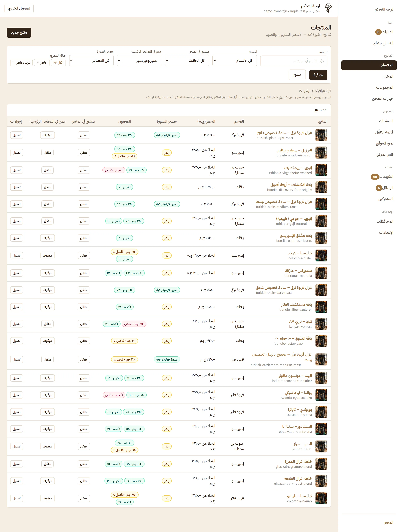Toggle homepage-featured موقوف for turkish-plain-light-roast
This screenshot has height=532, width=400.
[47, 135]
